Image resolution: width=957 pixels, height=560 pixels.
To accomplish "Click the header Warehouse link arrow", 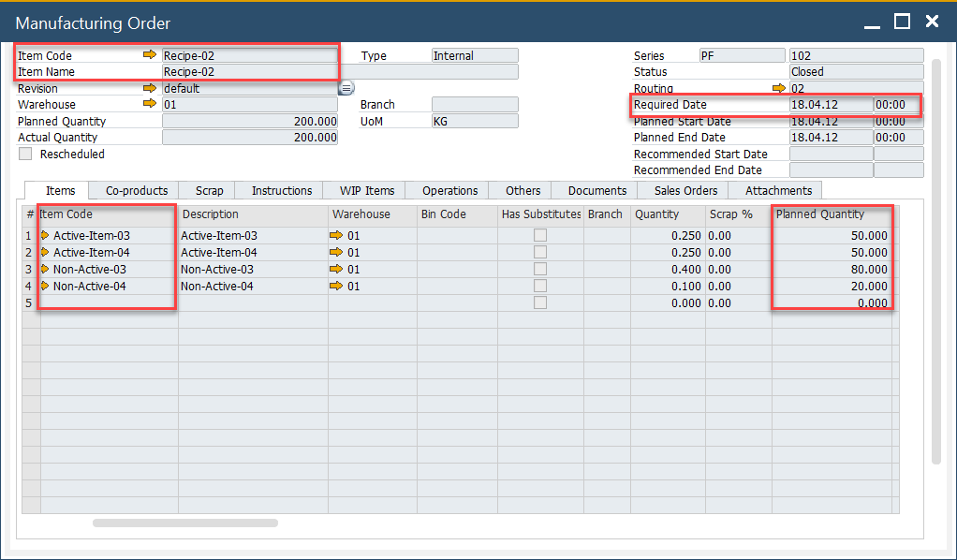I will 150,105.
